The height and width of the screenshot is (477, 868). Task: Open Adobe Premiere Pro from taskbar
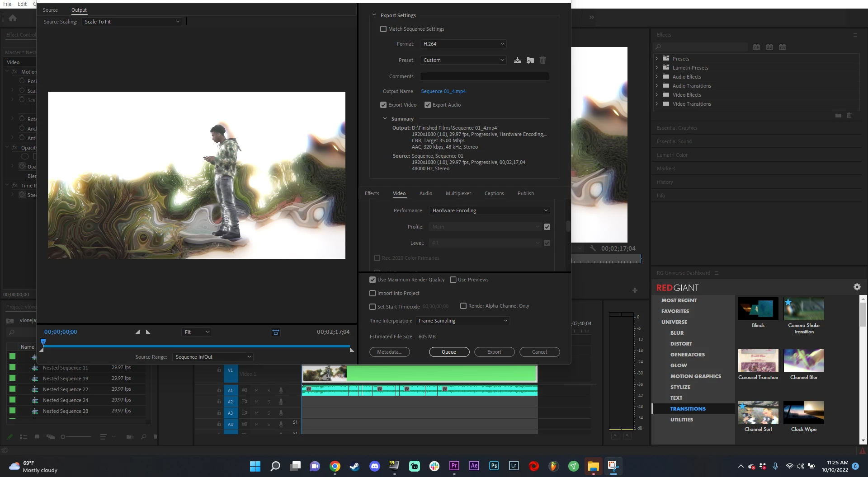tap(454, 466)
